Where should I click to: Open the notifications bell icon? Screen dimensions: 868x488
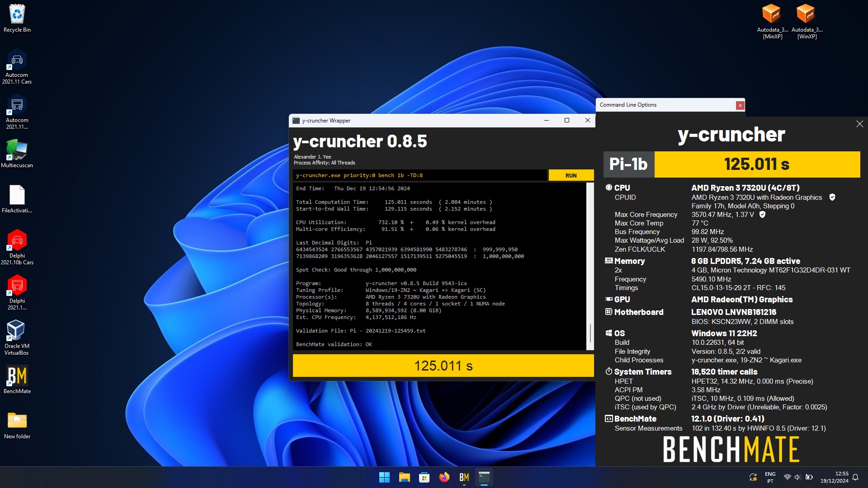855,477
